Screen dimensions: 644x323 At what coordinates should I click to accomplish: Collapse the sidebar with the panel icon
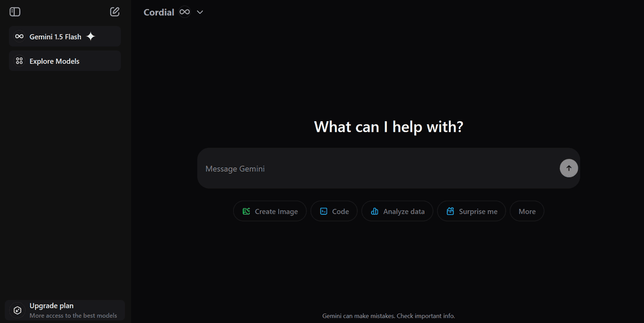click(x=15, y=12)
